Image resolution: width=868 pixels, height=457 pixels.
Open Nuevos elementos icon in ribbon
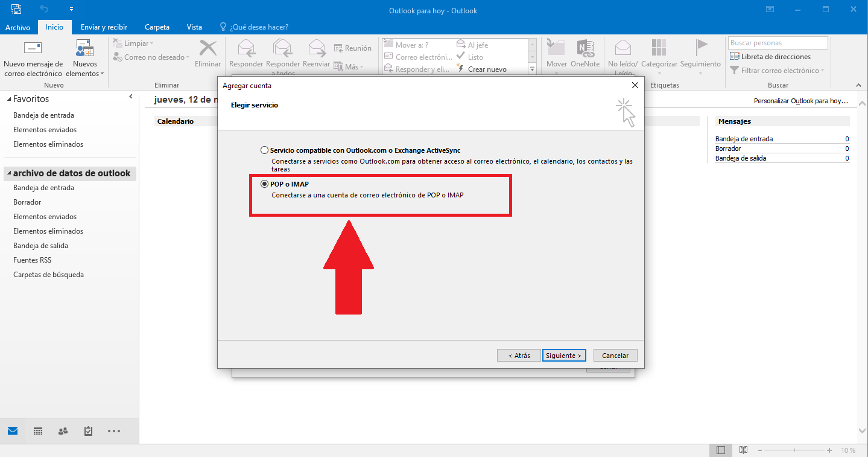tap(84, 48)
